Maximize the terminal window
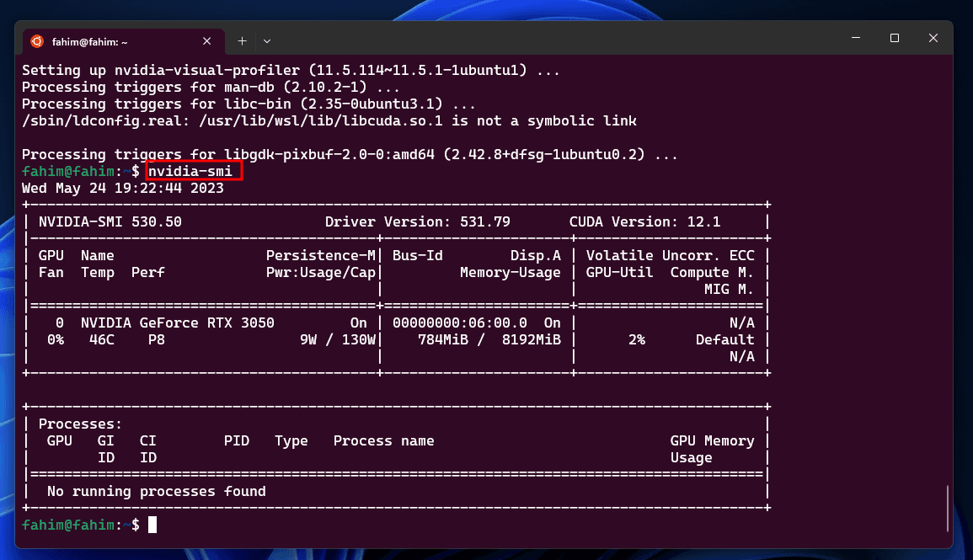The image size is (973, 560). (x=894, y=38)
